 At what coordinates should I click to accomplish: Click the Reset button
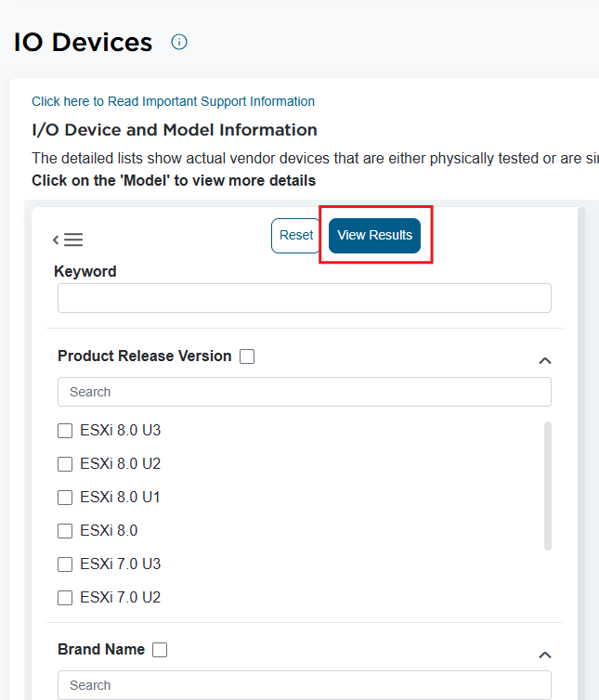296,236
